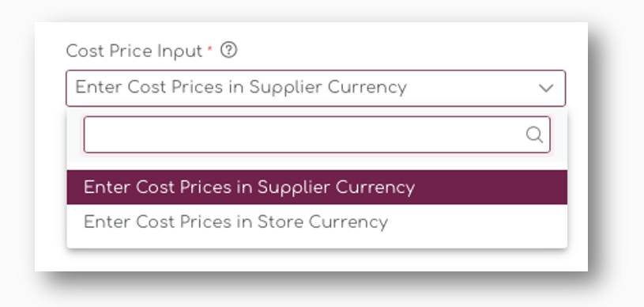This screenshot has width=644, height=307.
Task: Focus the dropdown search text field
Action: pyautogui.click(x=317, y=135)
